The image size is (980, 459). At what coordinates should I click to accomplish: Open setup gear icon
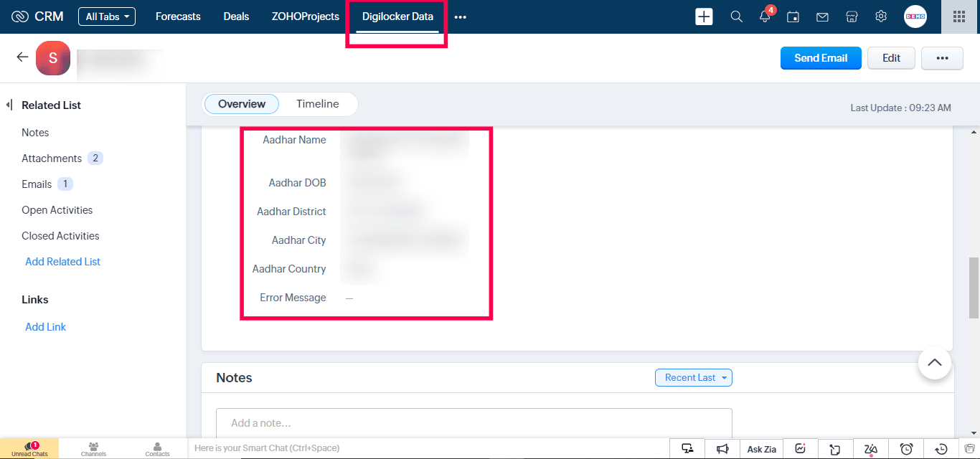(881, 16)
